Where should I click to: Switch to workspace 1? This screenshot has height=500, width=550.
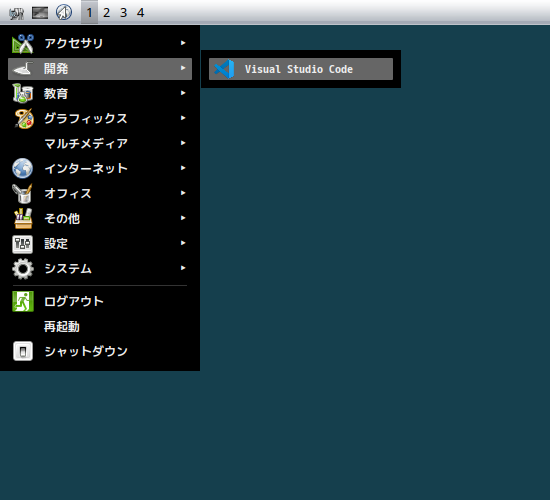(89, 13)
